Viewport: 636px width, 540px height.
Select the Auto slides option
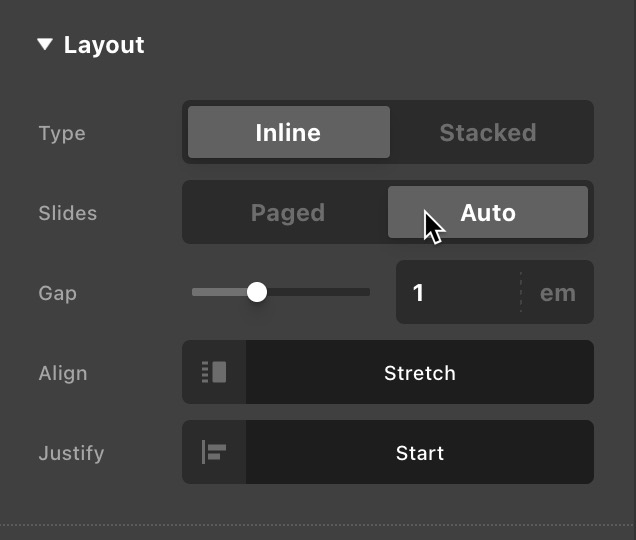[x=488, y=212]
